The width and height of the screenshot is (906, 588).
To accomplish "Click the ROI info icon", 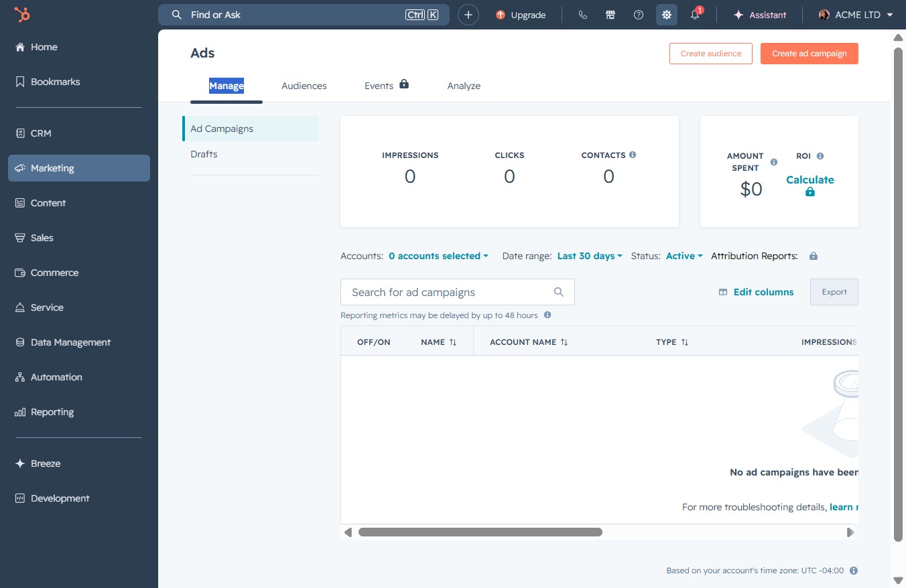I will point(820,156).
